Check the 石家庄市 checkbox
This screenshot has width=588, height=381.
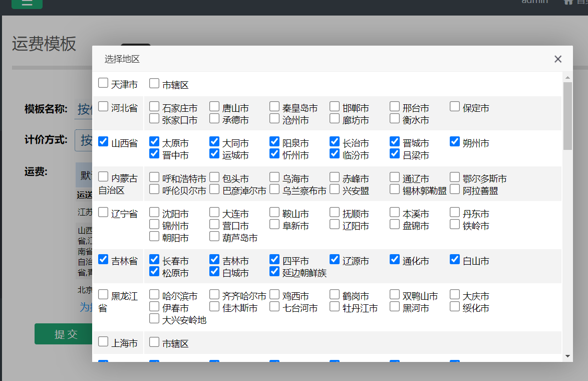154,106
